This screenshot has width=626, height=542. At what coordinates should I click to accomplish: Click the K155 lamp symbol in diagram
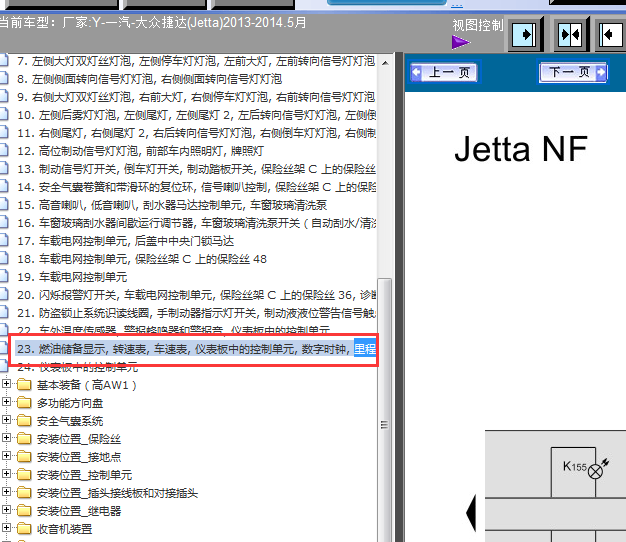coord(595,471)
